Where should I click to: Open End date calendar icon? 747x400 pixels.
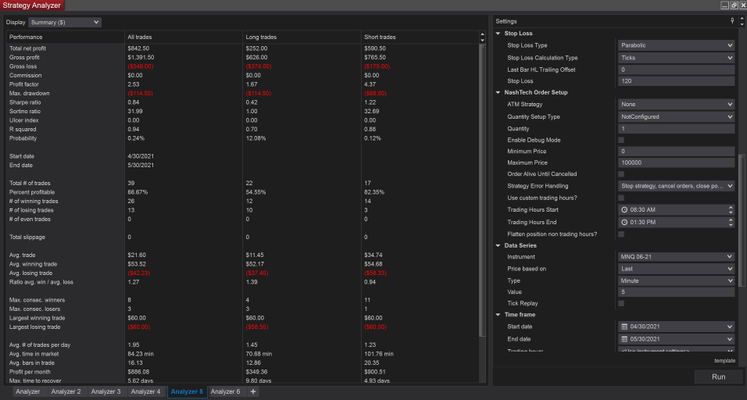pos(623,339)
